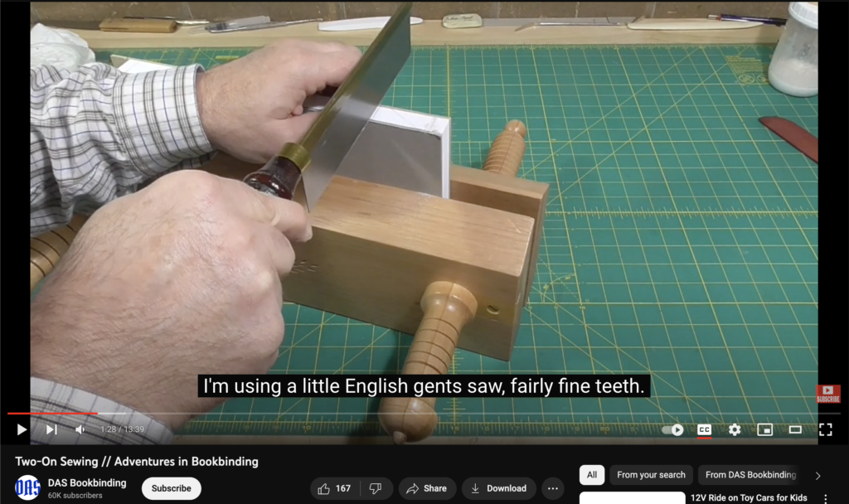
Task: Share the video
Action: coord(427,489)
